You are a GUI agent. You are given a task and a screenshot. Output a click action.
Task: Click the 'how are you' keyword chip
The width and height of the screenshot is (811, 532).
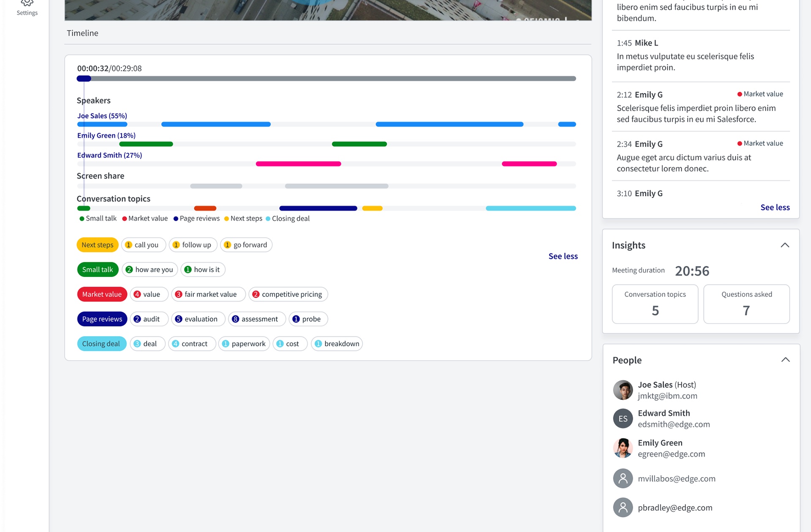[x=150, y=269]
